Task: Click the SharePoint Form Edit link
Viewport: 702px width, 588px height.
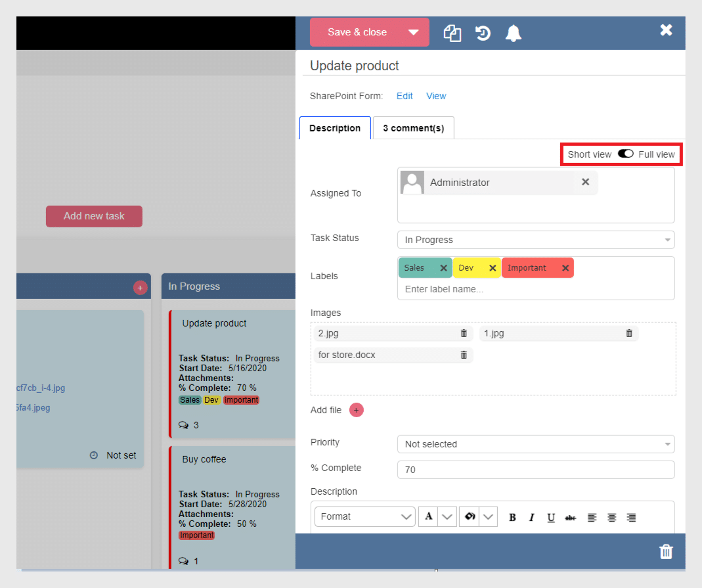Action: point(405,96)
